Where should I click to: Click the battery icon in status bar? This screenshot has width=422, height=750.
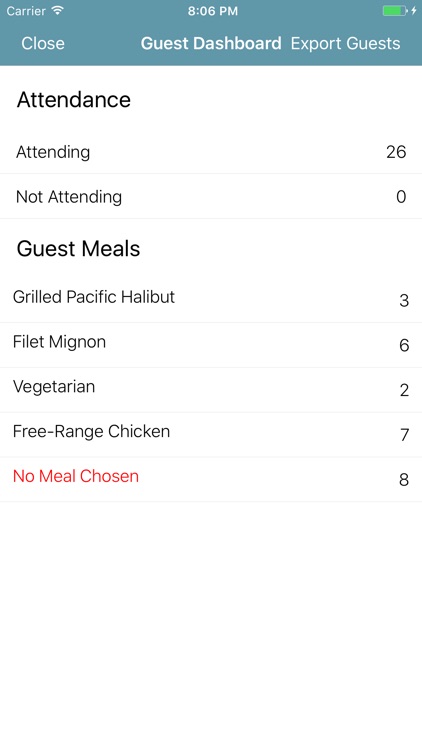pos(395,11)
